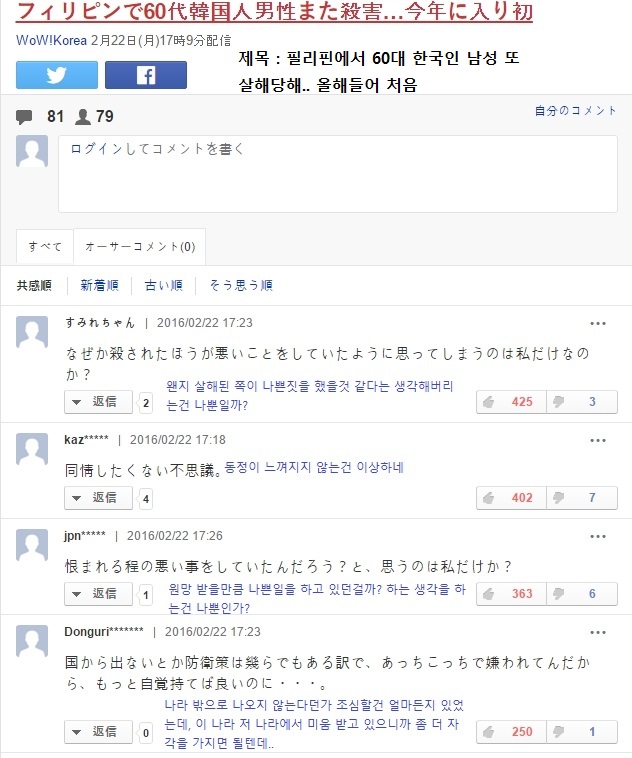Expand 返信 replies under Donguri******* comment

click(99, 732)
